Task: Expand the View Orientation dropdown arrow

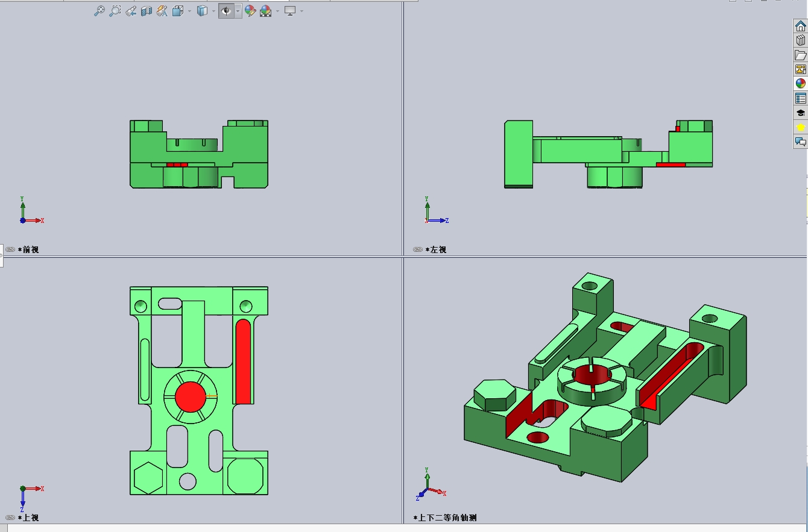Action: 189,11
